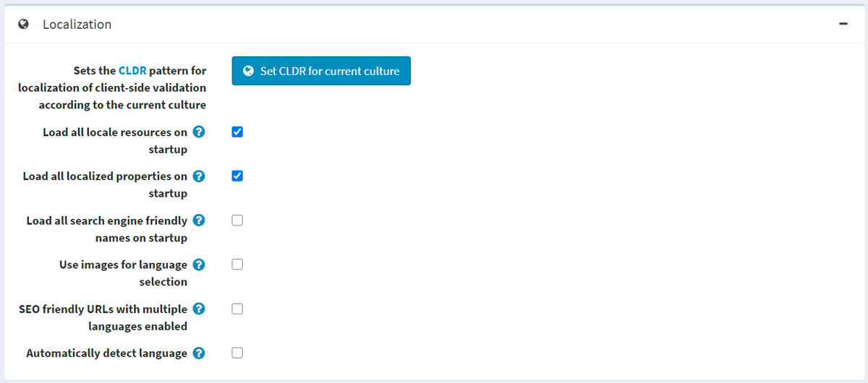This screenshot has height=383, width=868.
Task: Show help for search engine friendly names
Action: coord(199,220)
